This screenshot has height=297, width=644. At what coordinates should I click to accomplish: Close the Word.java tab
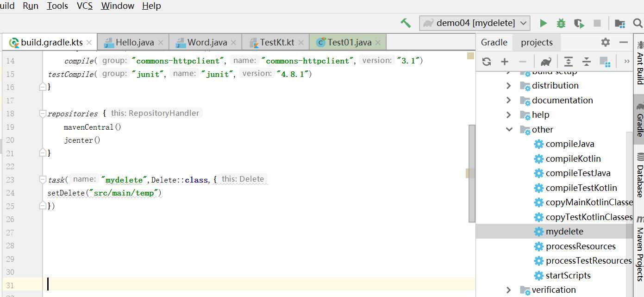pos(234,43)
